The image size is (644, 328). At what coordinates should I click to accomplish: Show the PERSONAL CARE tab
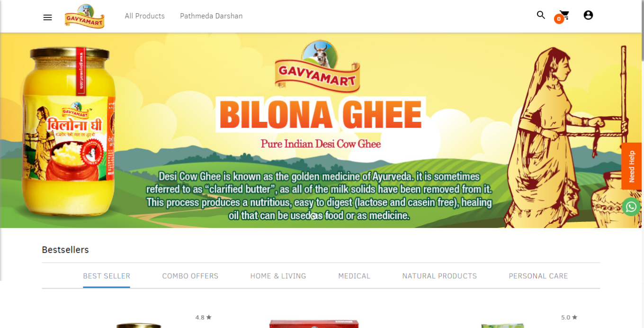(x=538, y=276)
